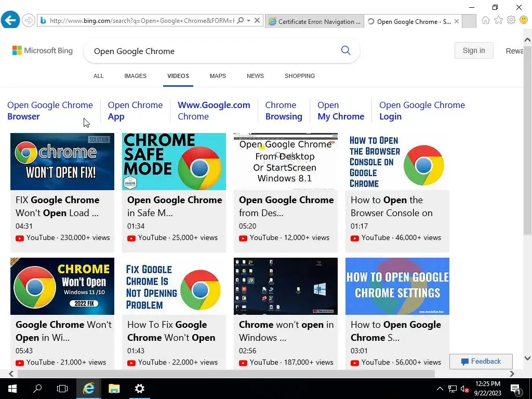Open the Fix Chrome Not Opening Problem thumbnail
This screenshot has height=399, width=532.
pyautogui.click(x=174, y=286)
